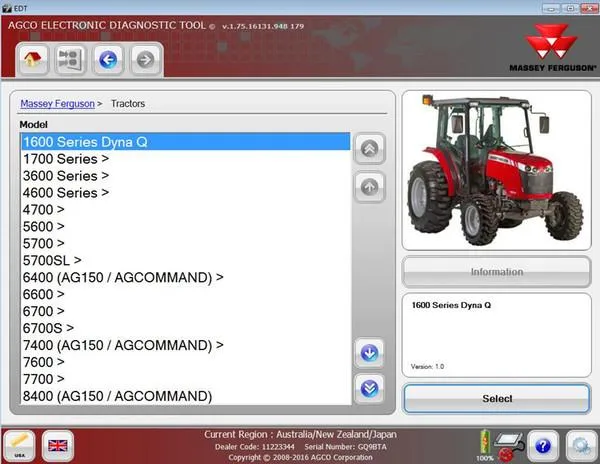
Task: Choose the 6700S model row
Action: pyautogui.click(x=186, y=328)
